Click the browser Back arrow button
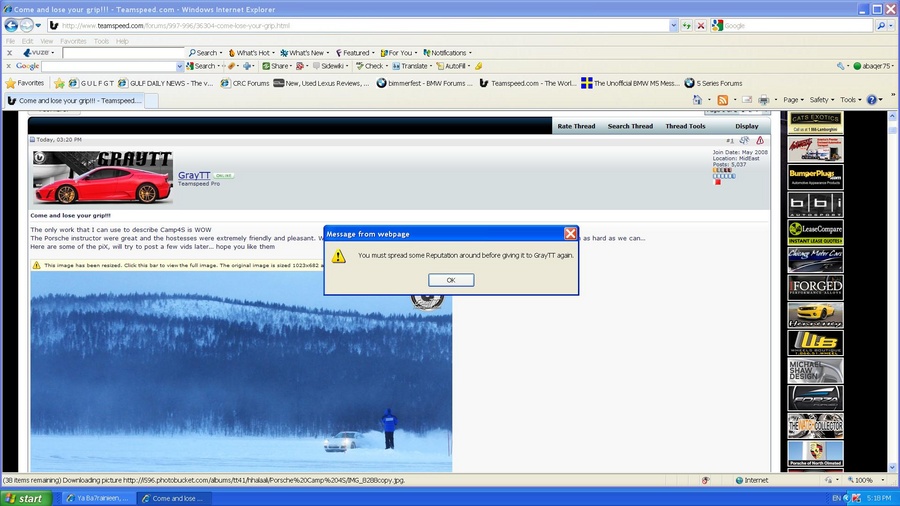 pyautogui.click(x=12, y=25)
